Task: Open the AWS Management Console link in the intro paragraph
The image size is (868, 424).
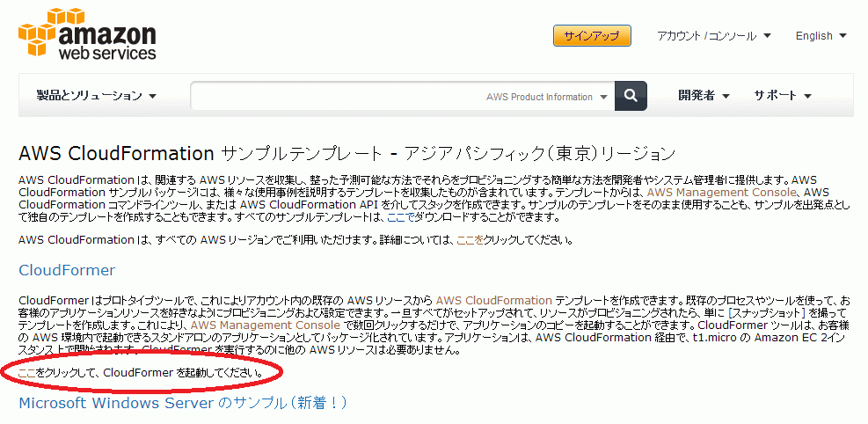Action: [x=721, y=193]
